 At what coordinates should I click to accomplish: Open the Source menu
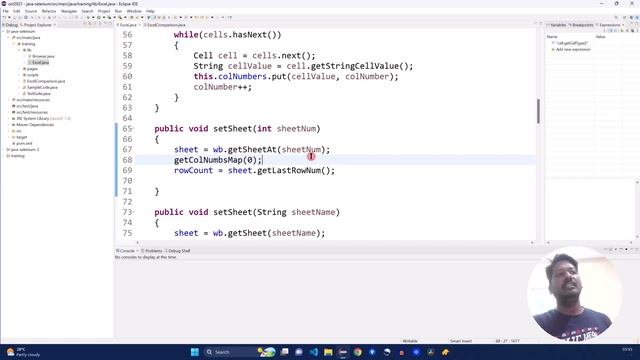(x=31, y=11)
